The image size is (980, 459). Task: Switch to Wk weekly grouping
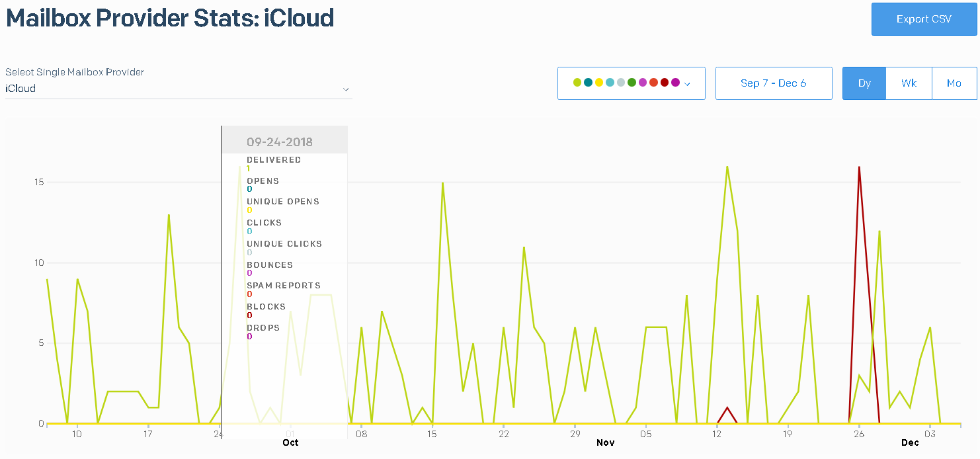click(x=909, y=83)
